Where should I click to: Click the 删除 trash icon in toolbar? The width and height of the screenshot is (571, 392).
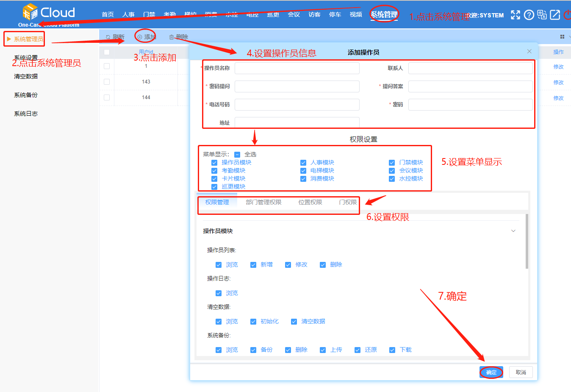pyautogui.click(x=172, y=37)
